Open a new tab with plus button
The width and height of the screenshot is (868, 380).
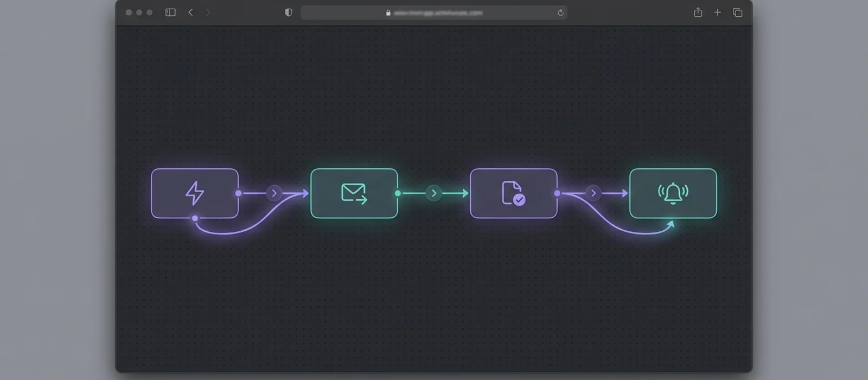click(718, 12)
